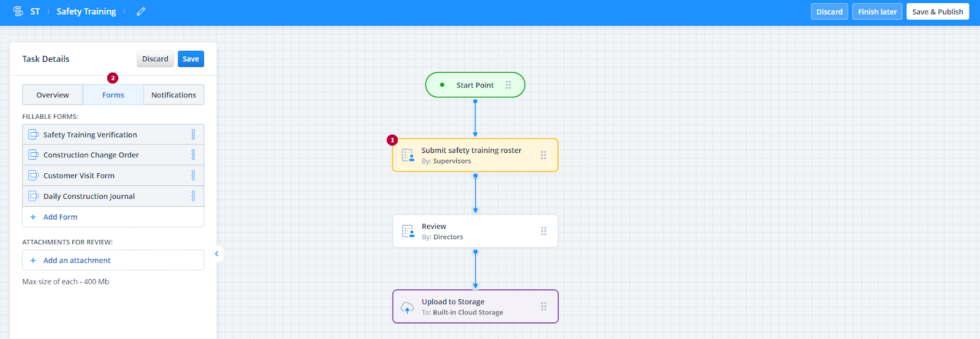Click the form icon next to Customer Visit Form
This screenshot has width=980, height=339.
(x=34, y=176)
